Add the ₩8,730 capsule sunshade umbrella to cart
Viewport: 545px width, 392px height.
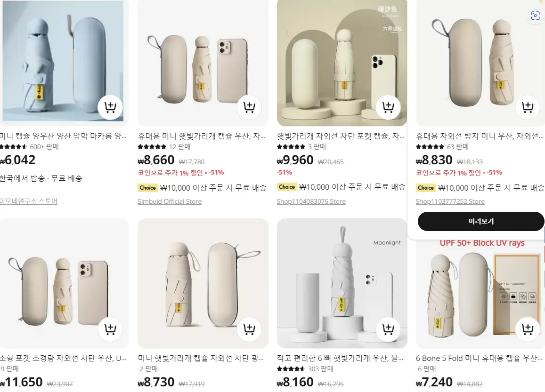click(x=249, y=329)
